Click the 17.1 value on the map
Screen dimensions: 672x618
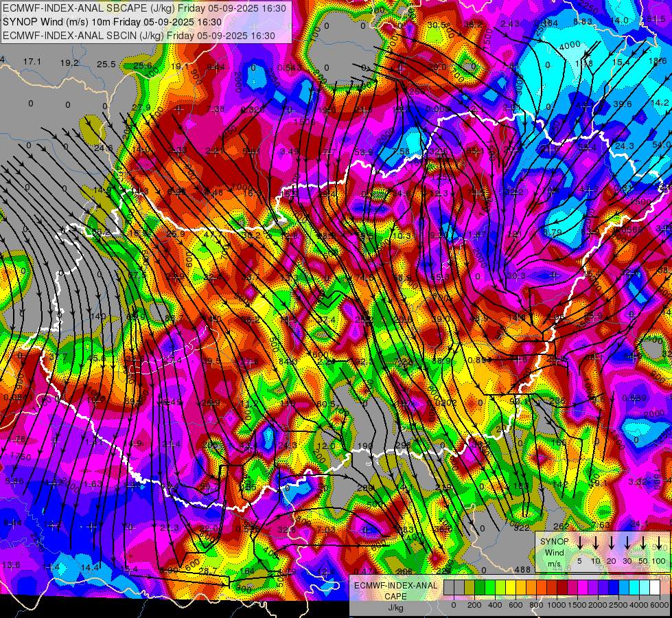coord(32,62)
